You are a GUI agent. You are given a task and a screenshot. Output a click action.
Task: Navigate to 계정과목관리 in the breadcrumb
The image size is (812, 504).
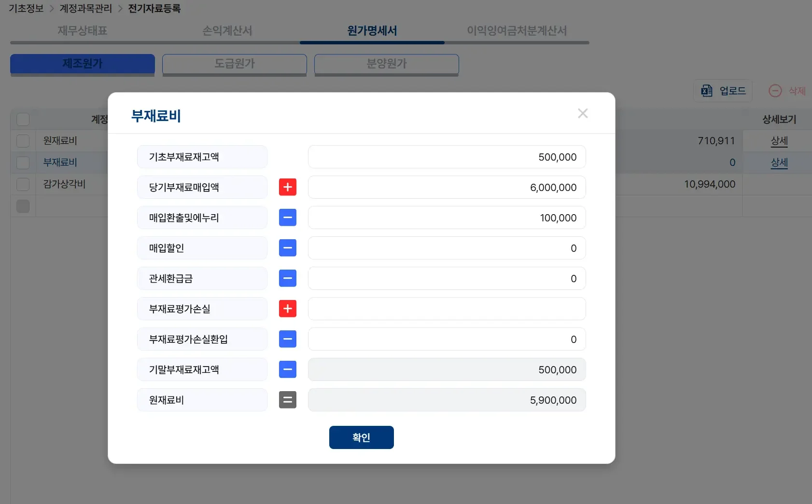(85, 8)
